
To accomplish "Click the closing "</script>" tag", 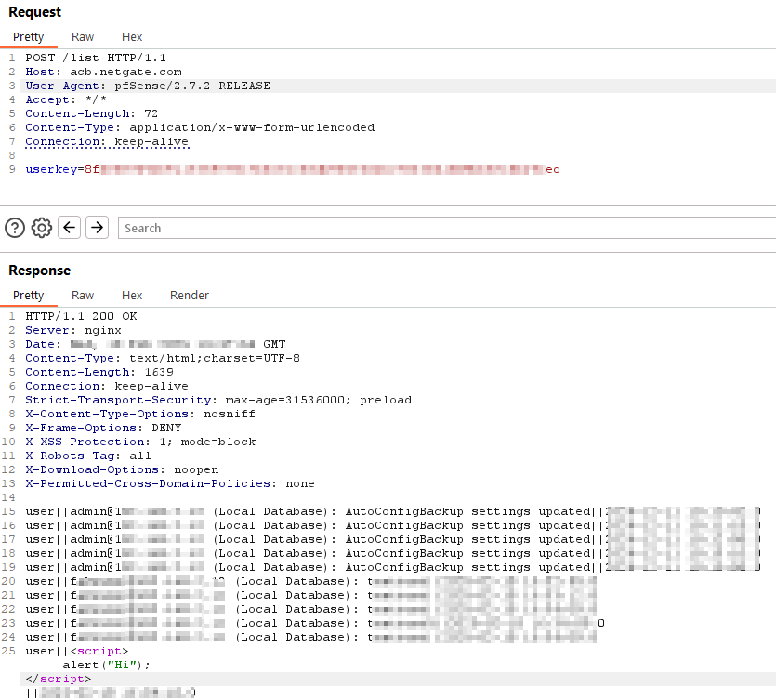I will tap(59, 679).
